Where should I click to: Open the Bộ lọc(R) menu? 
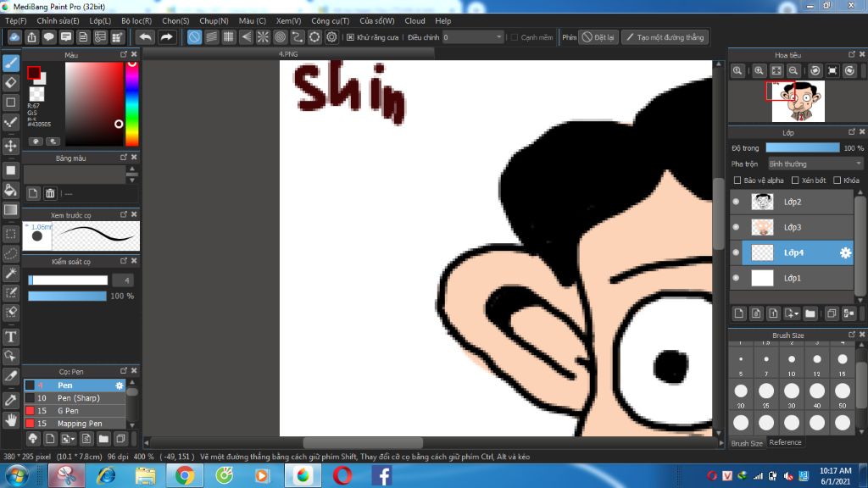(x=136, y=21)
